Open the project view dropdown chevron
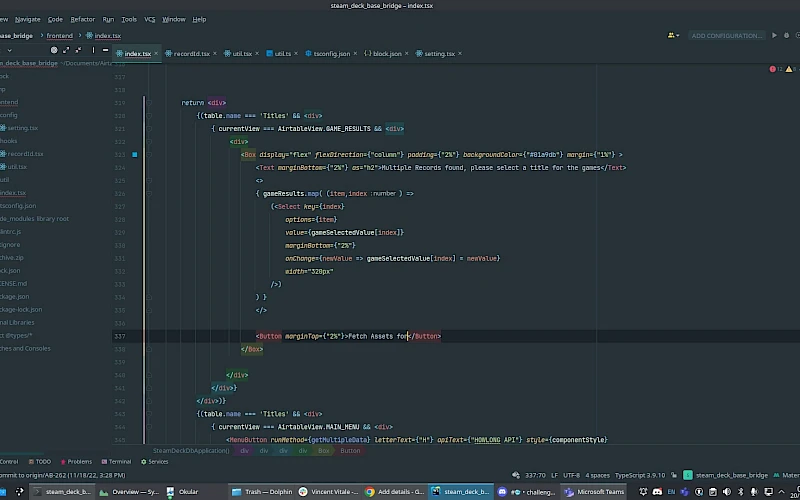 9,50
